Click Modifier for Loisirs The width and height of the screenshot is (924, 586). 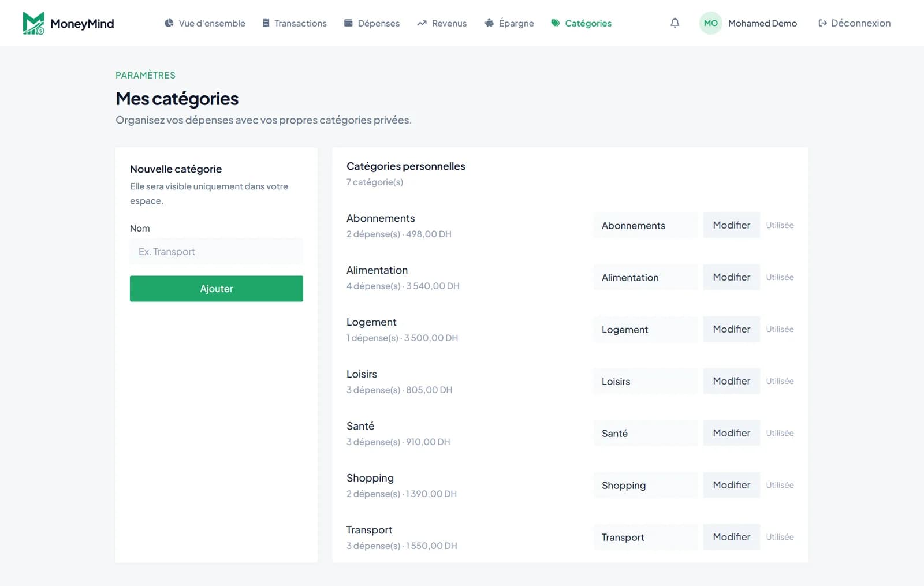[x=732, y=381]
